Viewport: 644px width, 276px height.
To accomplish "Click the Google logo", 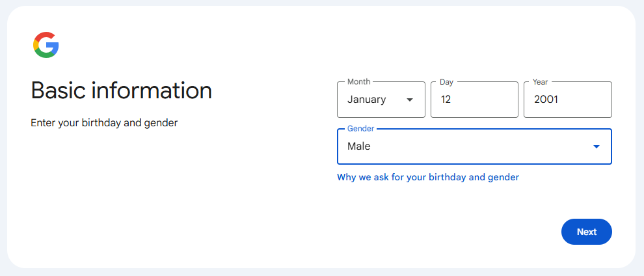I will 46,45.
